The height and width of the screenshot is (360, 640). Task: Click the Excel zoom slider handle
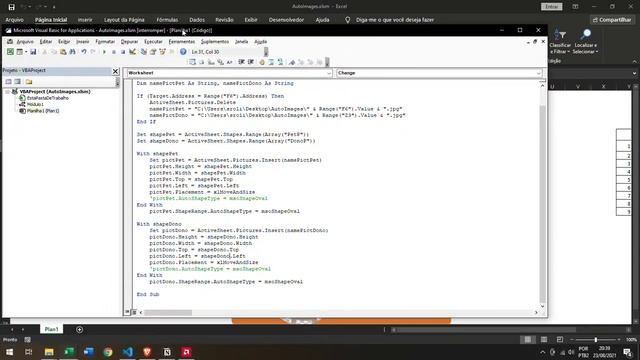pos(596,340)
